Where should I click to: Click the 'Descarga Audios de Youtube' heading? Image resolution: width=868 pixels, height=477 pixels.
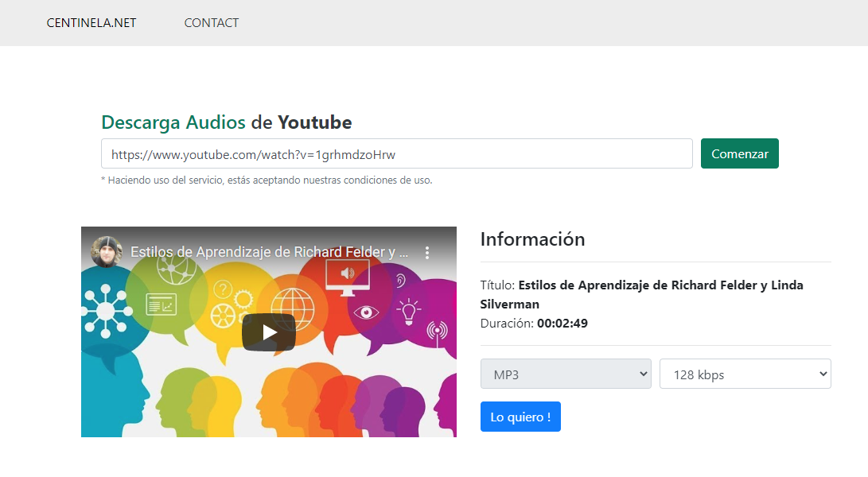tap(227, 122)
